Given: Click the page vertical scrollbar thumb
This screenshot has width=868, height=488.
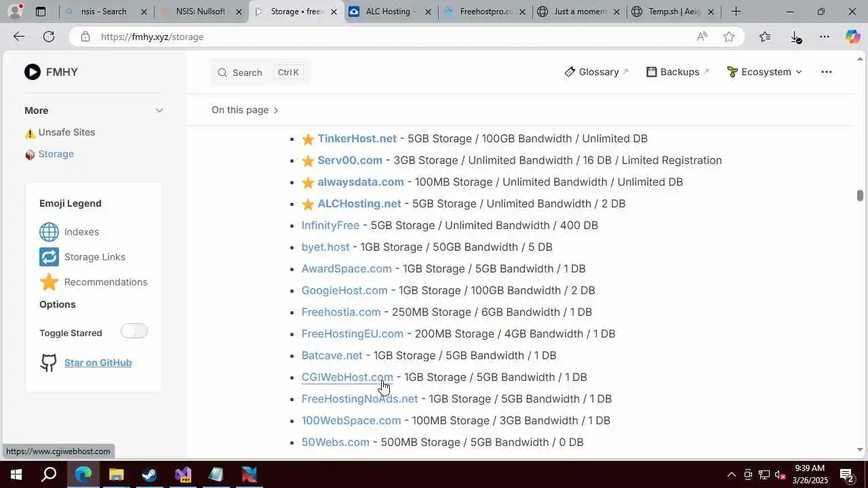Looking at the screenshot, I should coord(860,195).
